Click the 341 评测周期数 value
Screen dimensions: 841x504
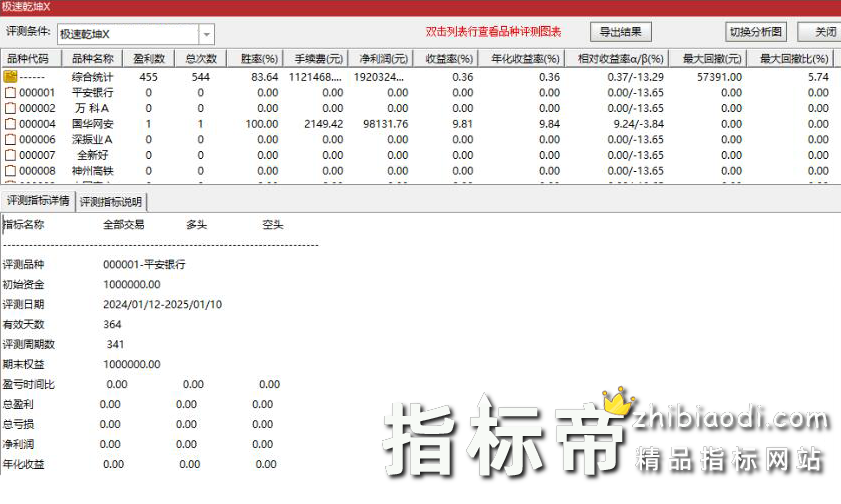tap(115, 344)
